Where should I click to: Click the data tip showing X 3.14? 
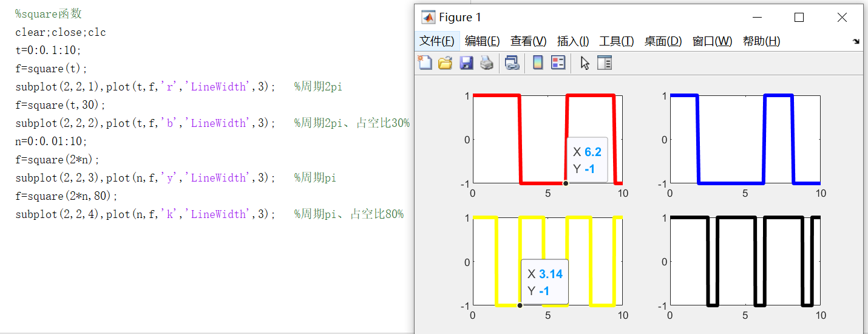[544, 282]
